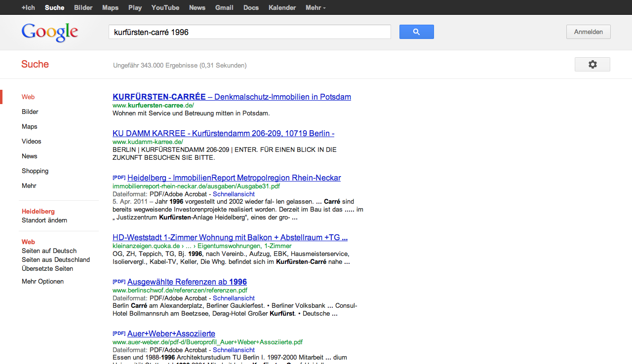This screenshot has width=632, height=364.
Task: Open Play in the top bar
Action: click(x=135, y=7)
